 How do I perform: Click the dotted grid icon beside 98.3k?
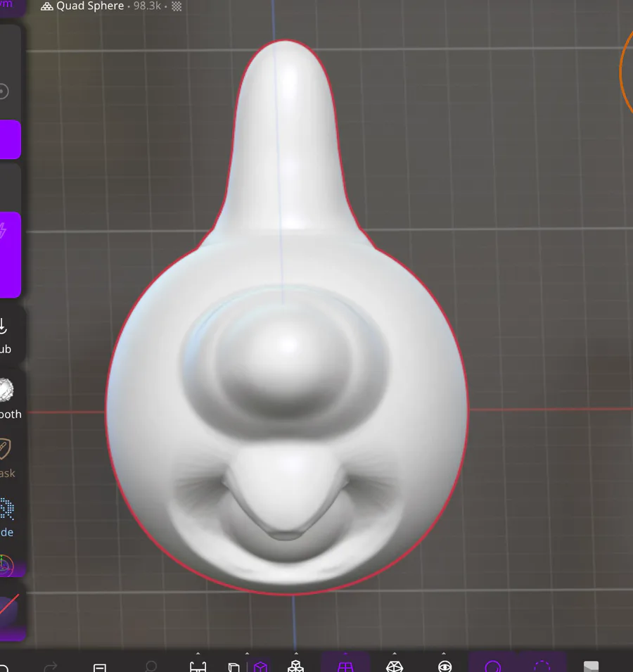pos(177,6)
